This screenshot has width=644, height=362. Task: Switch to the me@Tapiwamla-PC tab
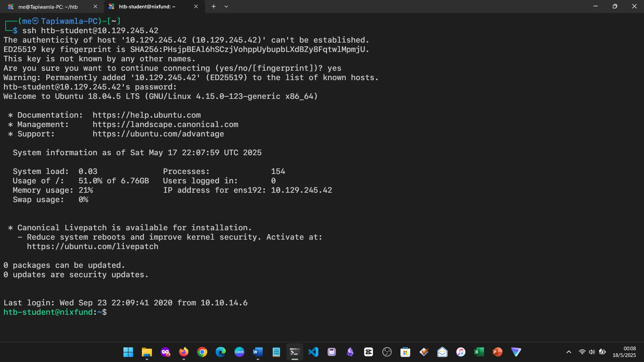click(47, 6)
